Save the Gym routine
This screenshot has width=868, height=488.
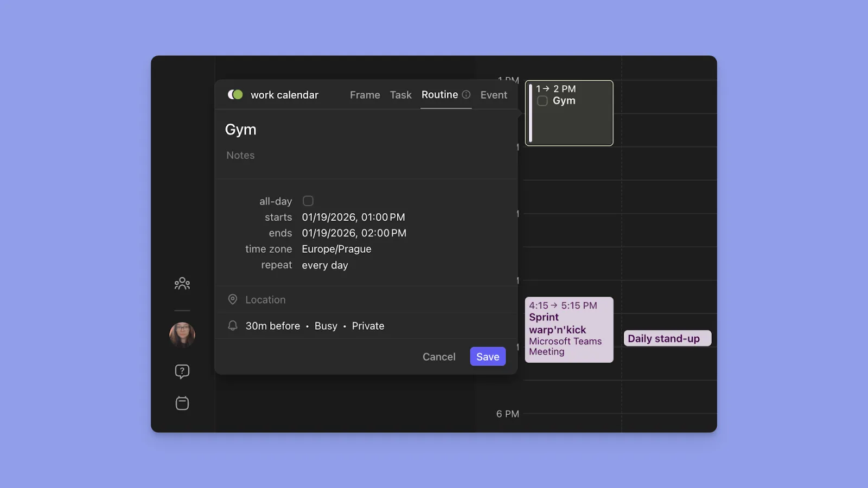(x=488, y=357)
